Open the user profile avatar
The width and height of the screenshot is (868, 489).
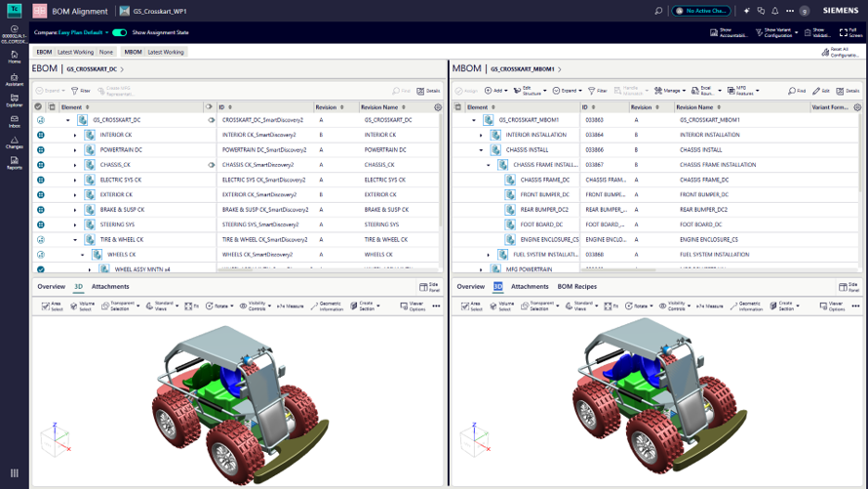805,11
